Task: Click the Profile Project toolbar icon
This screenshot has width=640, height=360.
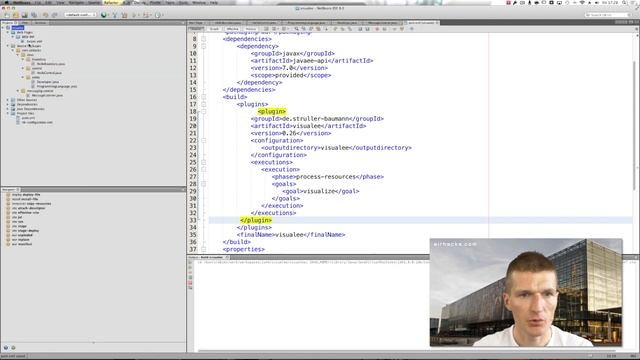Action: pyautogui.click(x=158, y=15)
